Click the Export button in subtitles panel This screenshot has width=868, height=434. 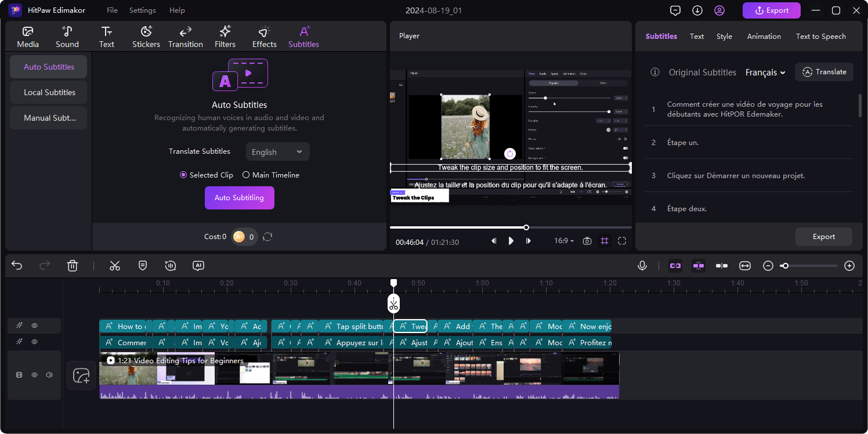point(824,237)
